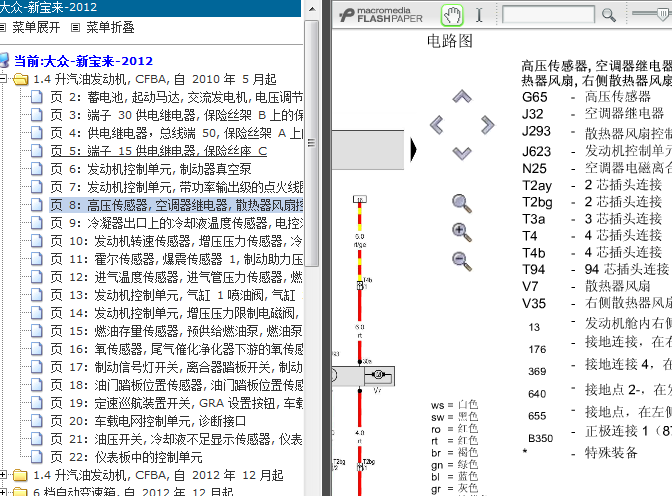Click the left panel scrollbar up arrow

tap(312, 9)
